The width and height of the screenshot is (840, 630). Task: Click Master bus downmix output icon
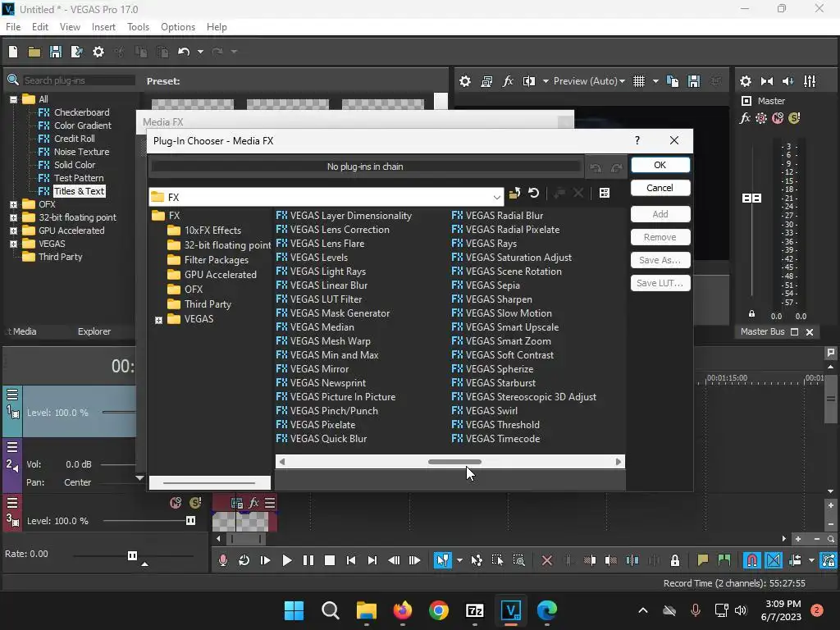click(x=767, y=81)
